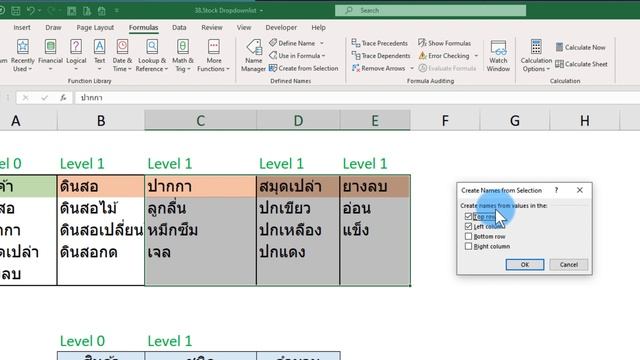Open Math & Trig functions
This screenshot has height=360, width=640.
coord(182,56)
